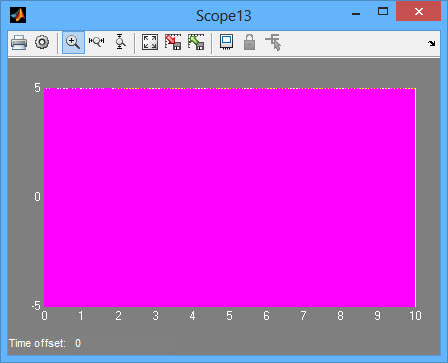The image size is (448, 363).
Task: Select the Zoom X-axis tool
Action: (x=97, y=42)
